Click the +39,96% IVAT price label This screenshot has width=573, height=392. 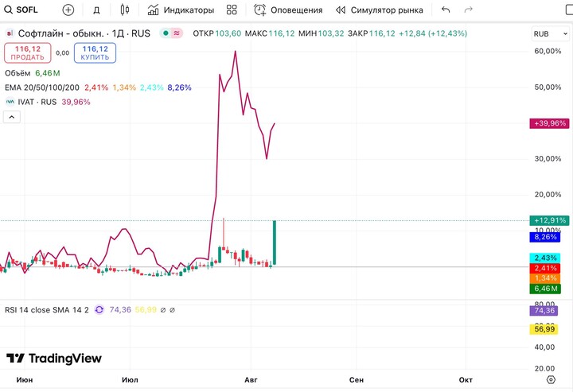click(550, 123)
